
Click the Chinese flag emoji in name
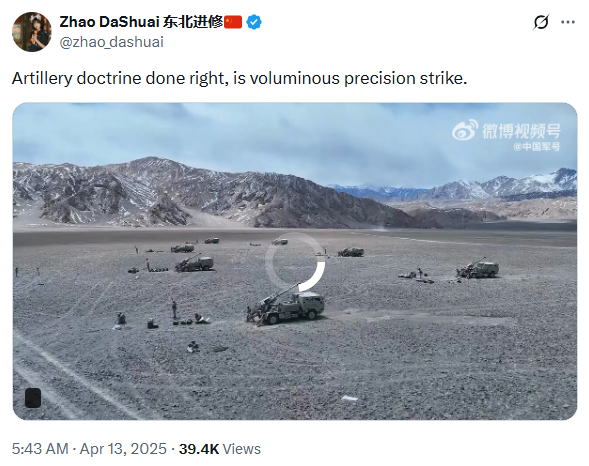click(233, 22)
